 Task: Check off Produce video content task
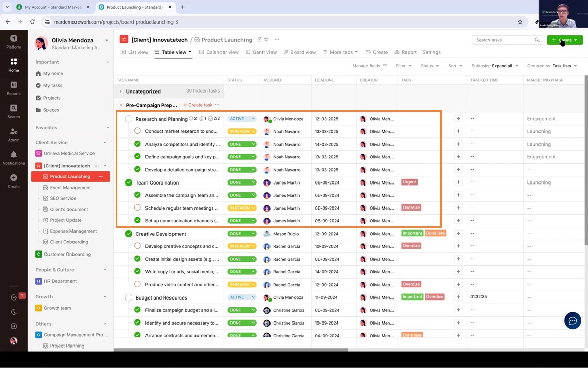pos(137,284)
